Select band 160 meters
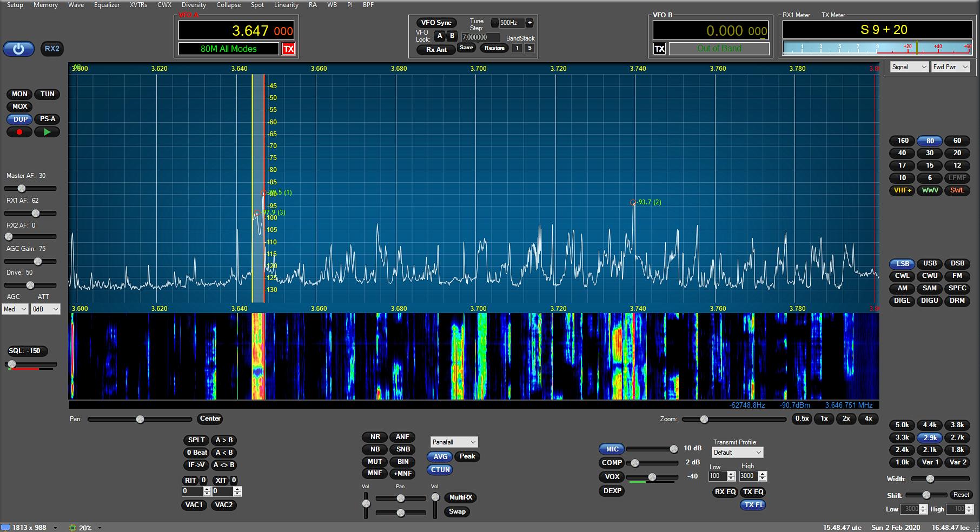The height and width of the screenshot is (532, 980). click(903, 141)
